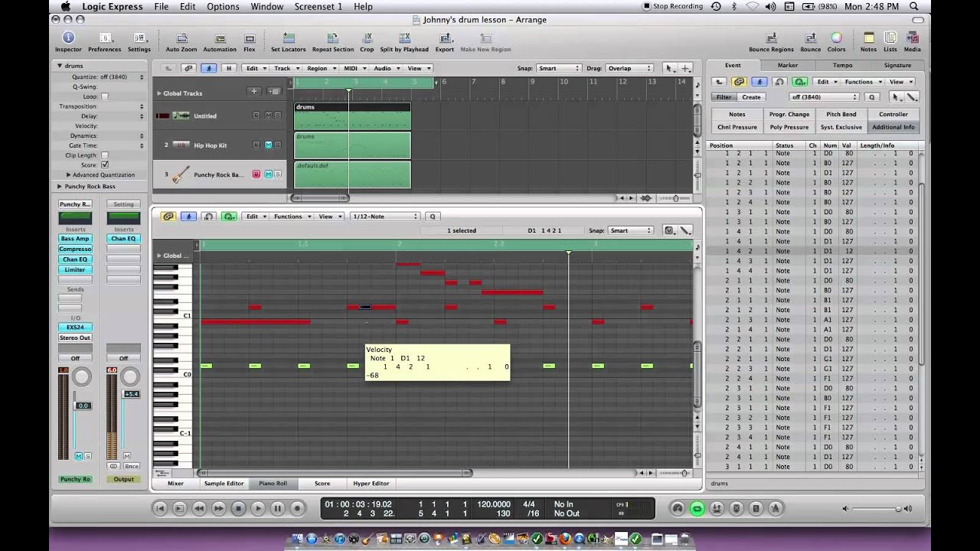Toggle the Clip Length checkbox
Viewport: 980px width, 551px height.
point(105,155)
